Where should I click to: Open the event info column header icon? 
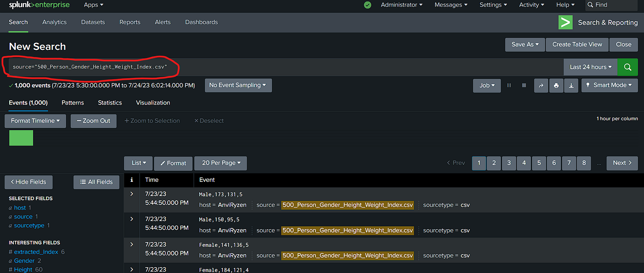[x=132, y=180]
